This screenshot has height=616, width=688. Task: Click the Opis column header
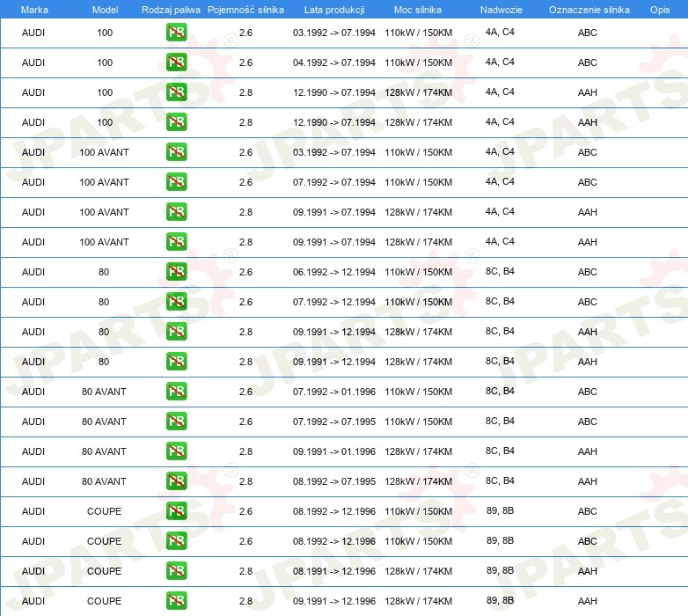660,10
